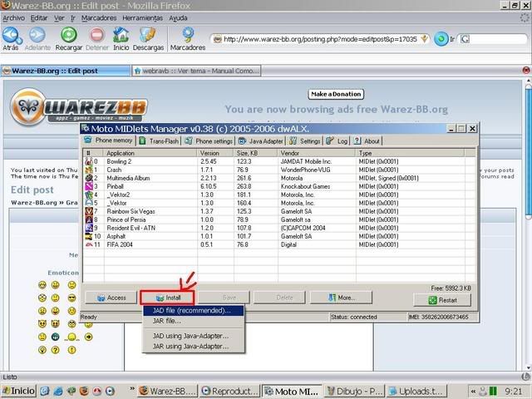Screen dimensions: 532x399
Task: Select the JAMDAT Mobile Inc. vendor cell
Action: tap(306, 161)
